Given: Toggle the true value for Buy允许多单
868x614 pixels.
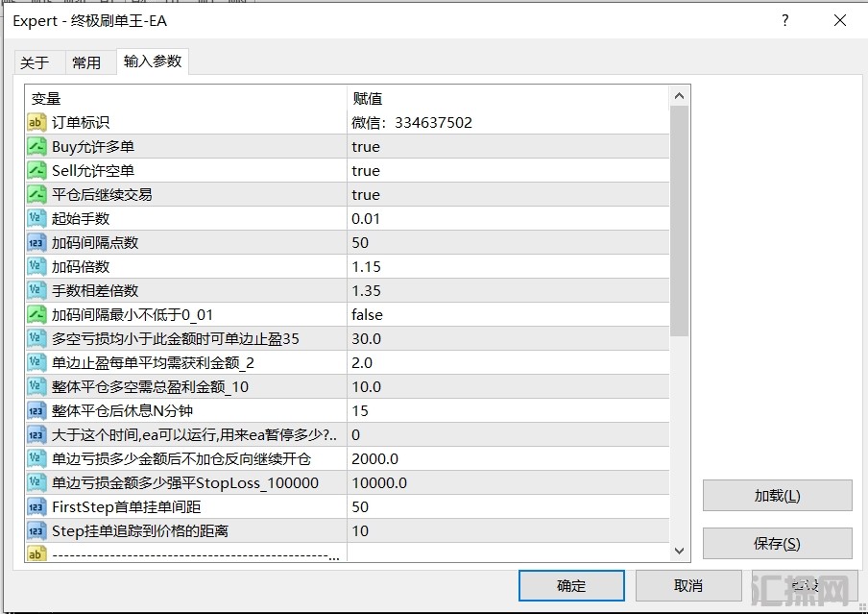Looking at the screenshot, I should tap(508, 146).
